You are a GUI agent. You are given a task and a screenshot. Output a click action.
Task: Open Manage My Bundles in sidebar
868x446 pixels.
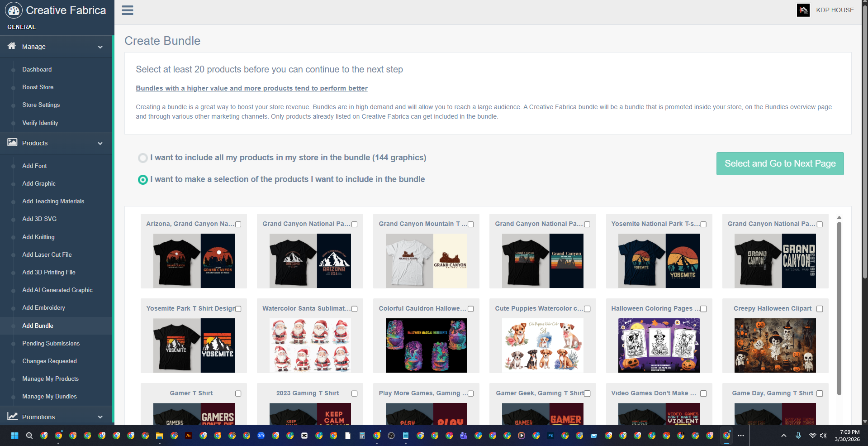coord(49,396)
